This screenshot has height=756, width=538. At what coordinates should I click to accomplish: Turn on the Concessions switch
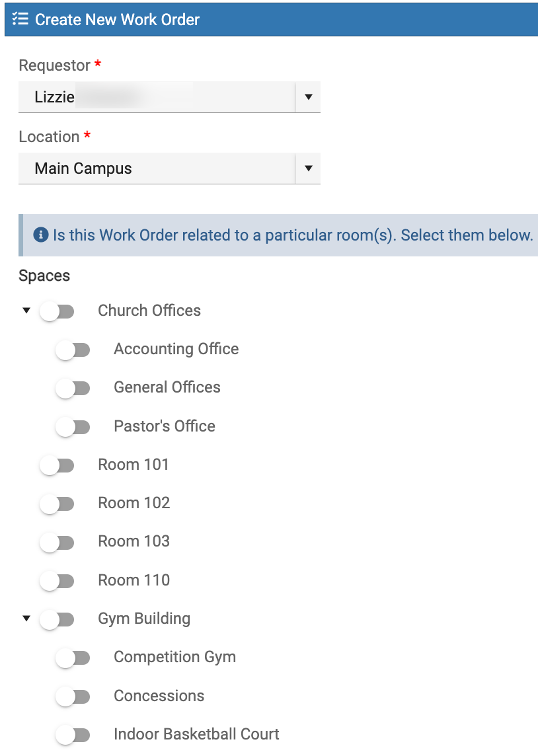[x=73, y=697]
